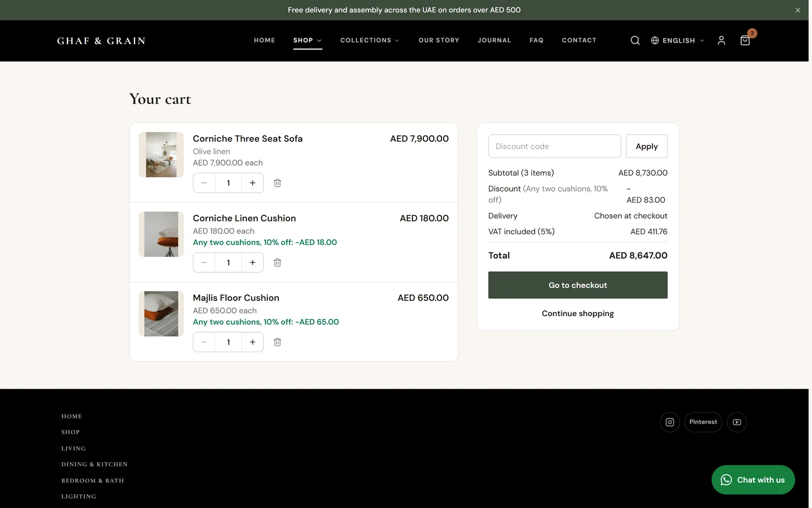Decrease Corniche Linen Cushion quantity
Screen dimensions: 812x508
(x=204, y=263)
